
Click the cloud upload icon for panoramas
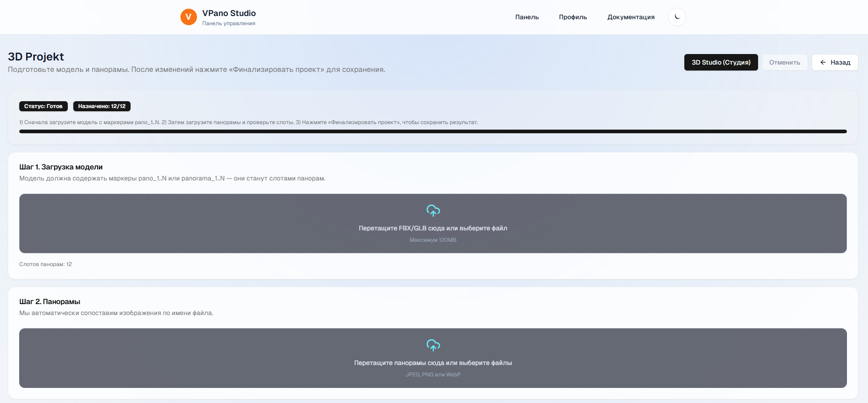coord(433,345)
